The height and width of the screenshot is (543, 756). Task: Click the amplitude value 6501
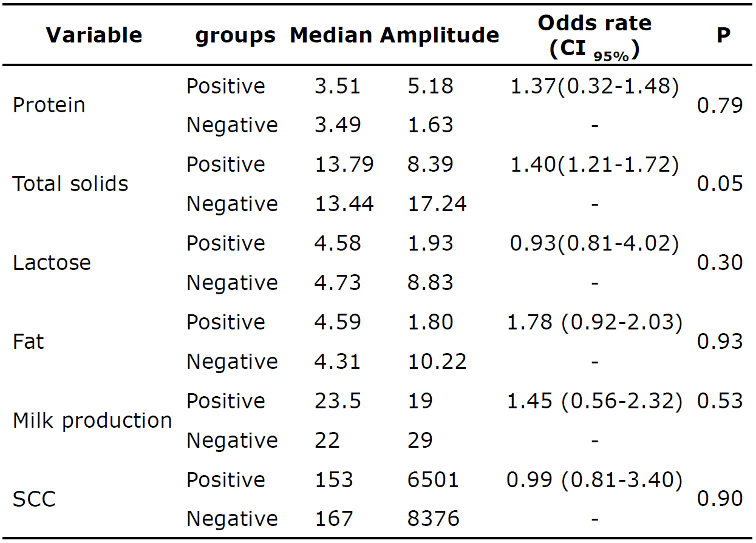(x=432, y=480)
